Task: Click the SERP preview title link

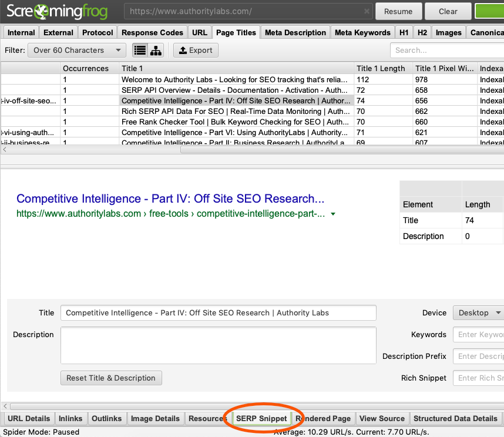Action: pos(170,199)
